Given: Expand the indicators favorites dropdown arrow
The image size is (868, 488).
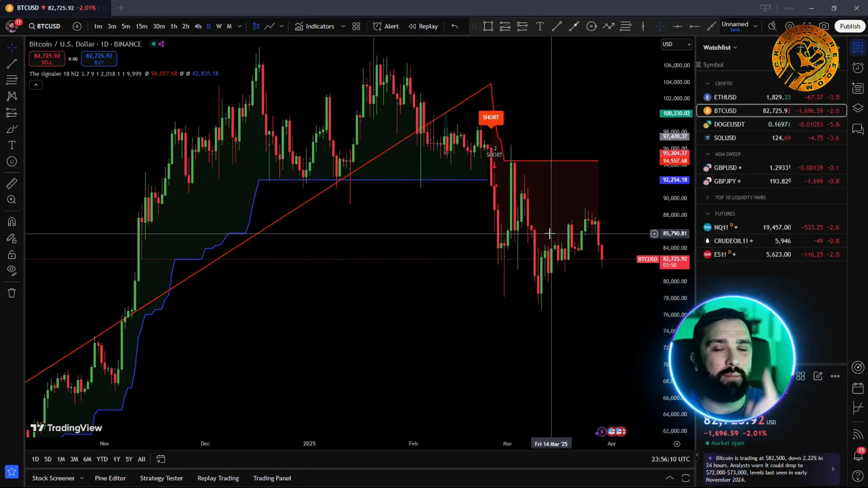Looking at the screenshot, I should [343, 26].
